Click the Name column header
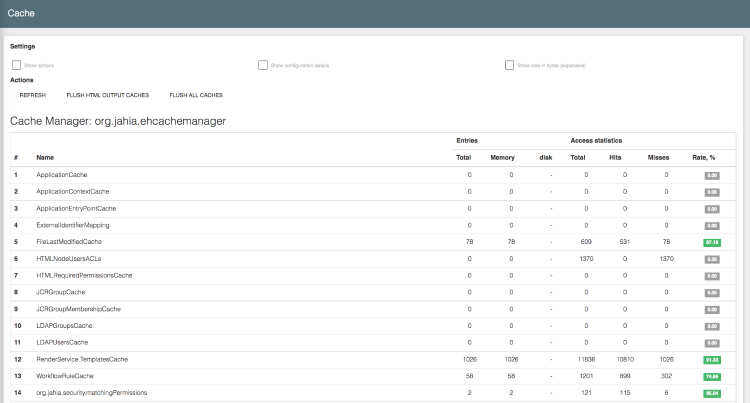The width and height of the screenshot is (750, 403). click(x=45, y=158)
